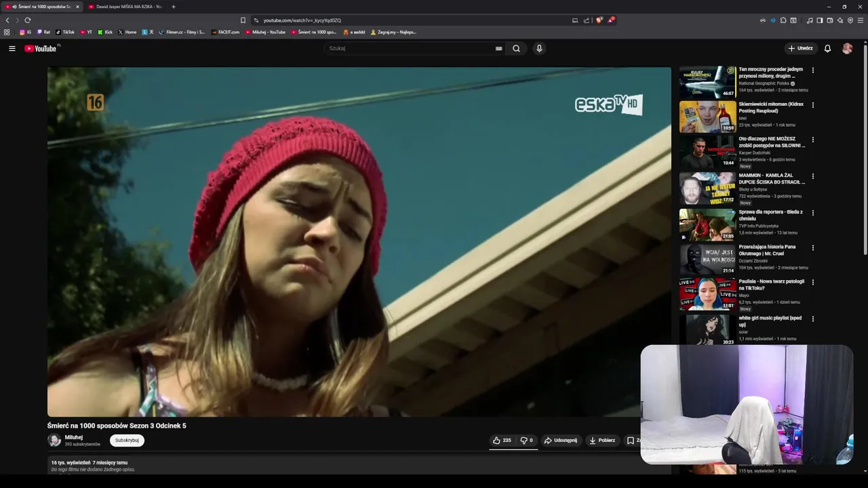Open options for 'MAMMON - KAMILA ŻAL' video
This screenshot has height=488, width=868.
(x=813, y=176)
